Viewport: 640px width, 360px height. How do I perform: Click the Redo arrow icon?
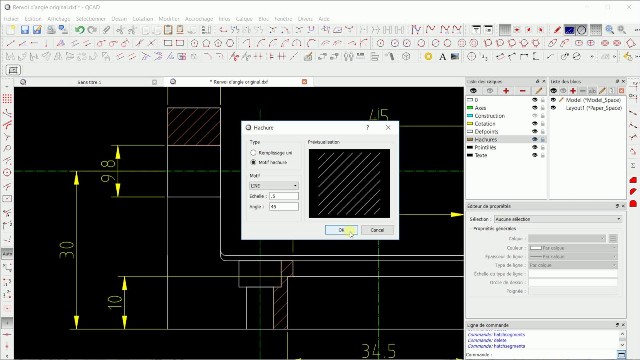pyautogui.click(x=92, y=30)
